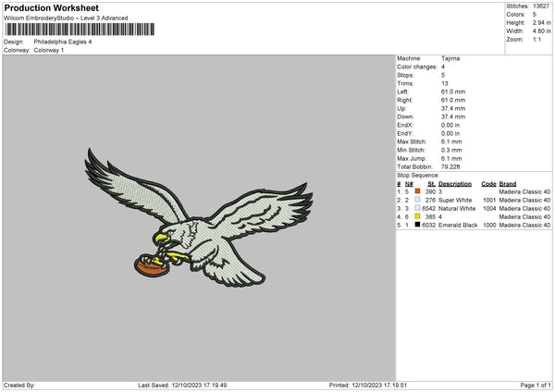Image resolution: width=555 pixels, height=392 pixels.
Task: Click design name 'Philadelphia Eagles 4'
Action: point(63,42)
